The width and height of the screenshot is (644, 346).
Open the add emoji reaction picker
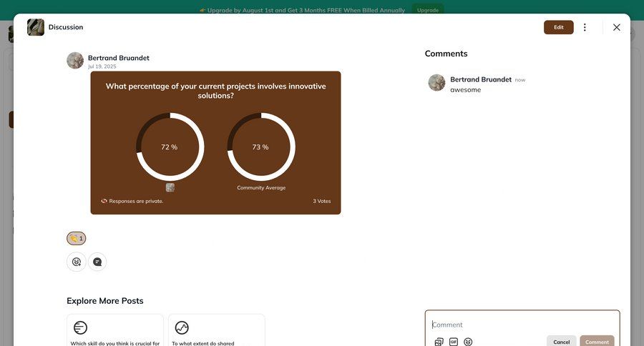coord(77,262)
